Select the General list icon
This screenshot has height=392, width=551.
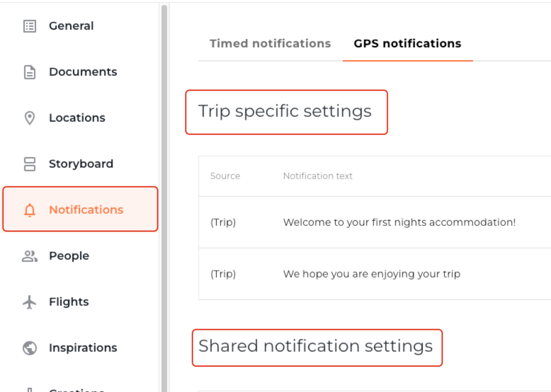point(29,26)
